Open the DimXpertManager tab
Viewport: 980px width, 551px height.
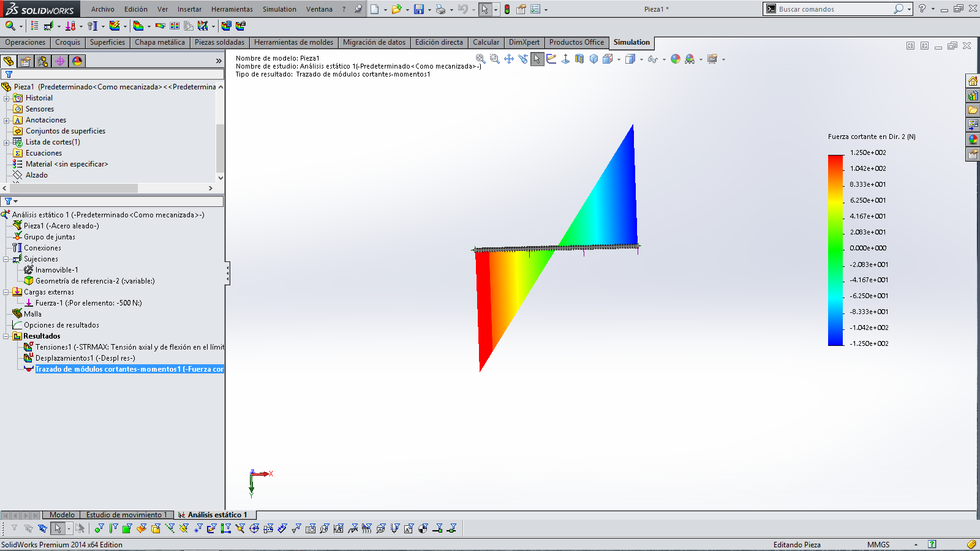[60, 61]
